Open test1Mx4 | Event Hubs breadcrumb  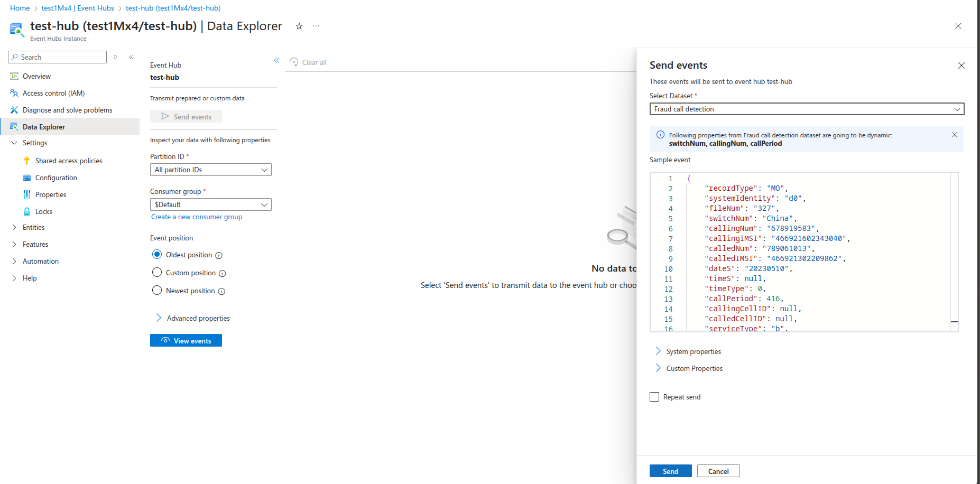pos(78,8)
